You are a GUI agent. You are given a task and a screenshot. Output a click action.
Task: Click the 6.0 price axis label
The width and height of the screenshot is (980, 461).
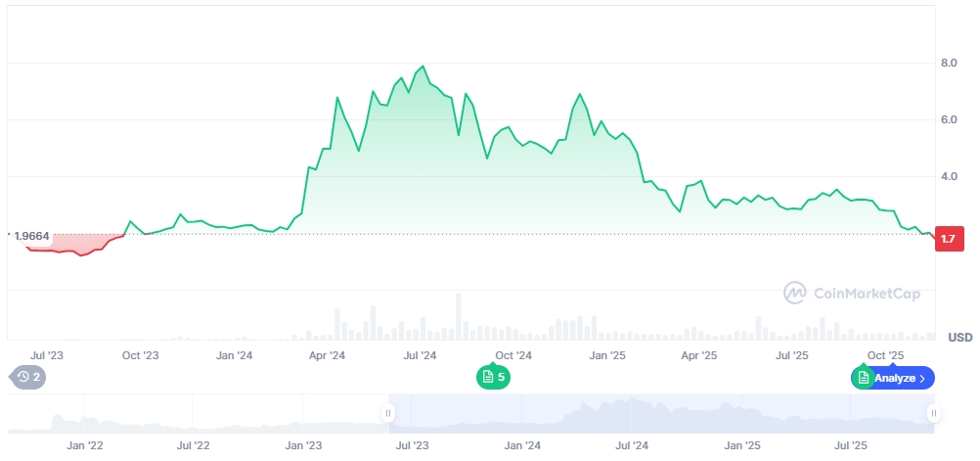(949, 120)
